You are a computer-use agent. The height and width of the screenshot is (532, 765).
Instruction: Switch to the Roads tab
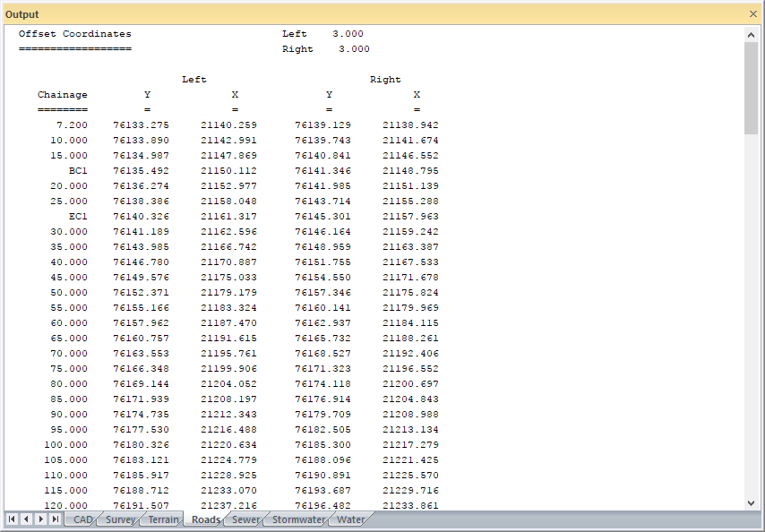tap(205, 519)
